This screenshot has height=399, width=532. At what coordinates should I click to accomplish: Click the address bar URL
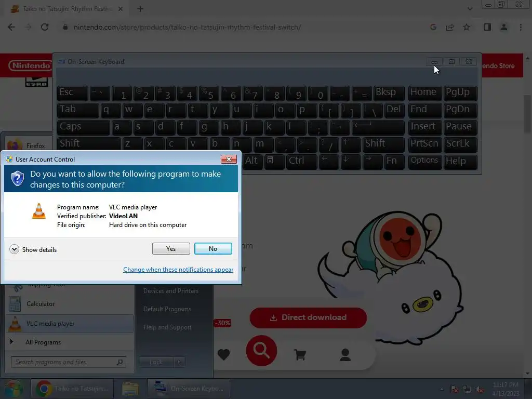point(187,27)
